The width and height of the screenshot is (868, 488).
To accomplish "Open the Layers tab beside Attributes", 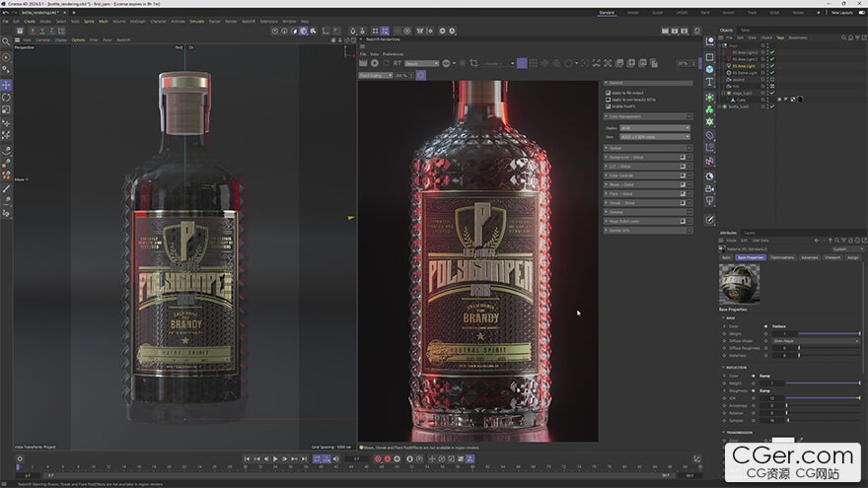I will [750, 233].
